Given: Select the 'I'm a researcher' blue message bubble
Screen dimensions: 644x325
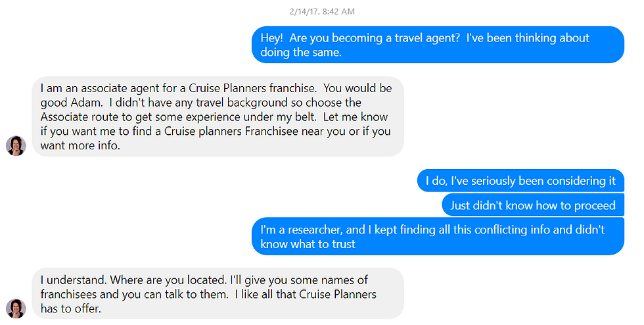Looking at the screenshot, I should click(438, 236).
